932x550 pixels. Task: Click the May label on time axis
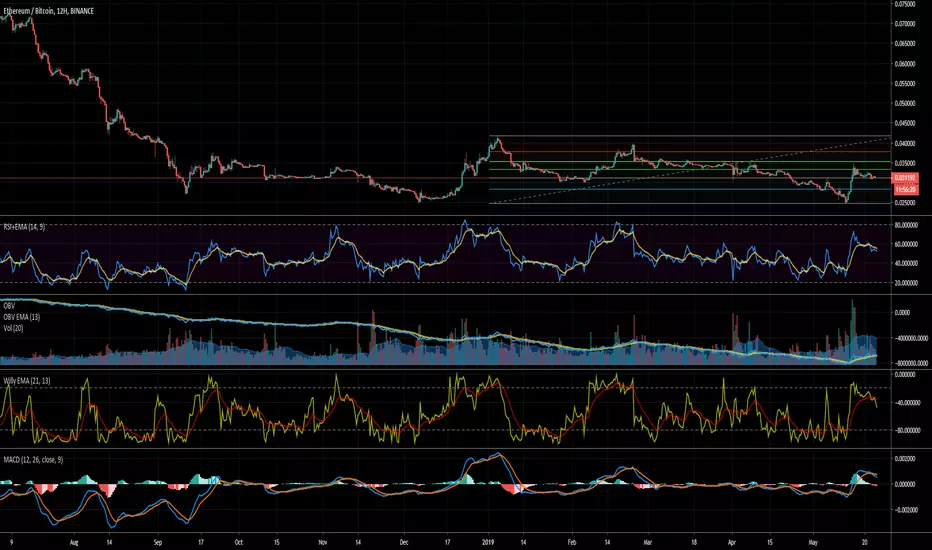point(814,542)
